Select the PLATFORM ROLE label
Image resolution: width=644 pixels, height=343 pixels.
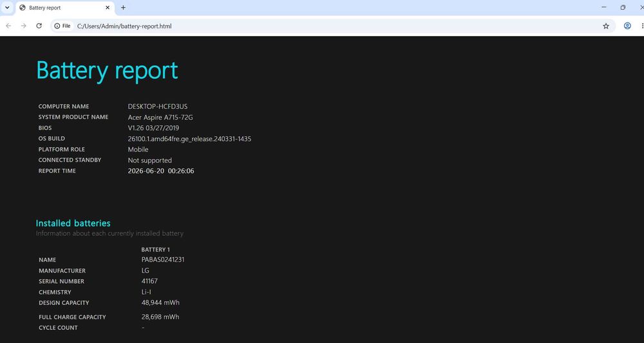coord(62,150)
